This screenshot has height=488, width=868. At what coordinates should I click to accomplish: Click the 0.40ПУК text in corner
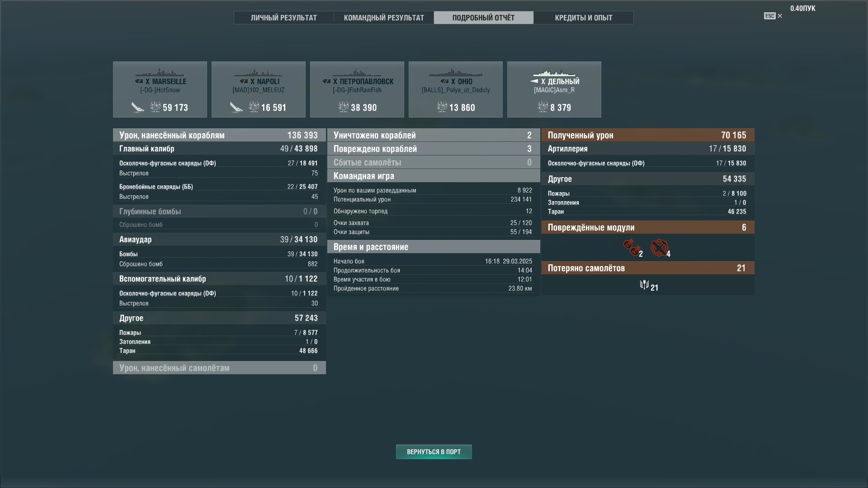click(802, 8)
